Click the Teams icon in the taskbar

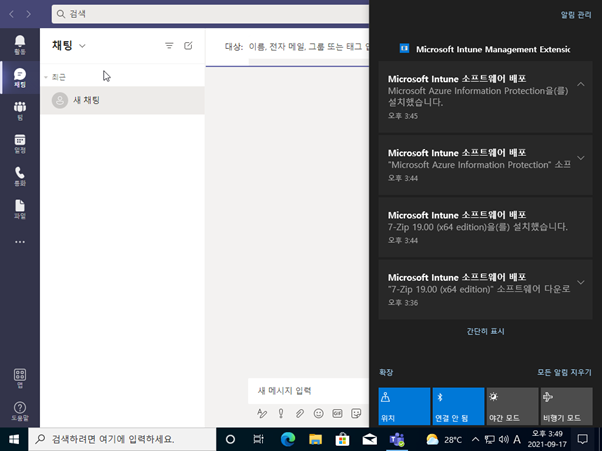tap(397, 439)
